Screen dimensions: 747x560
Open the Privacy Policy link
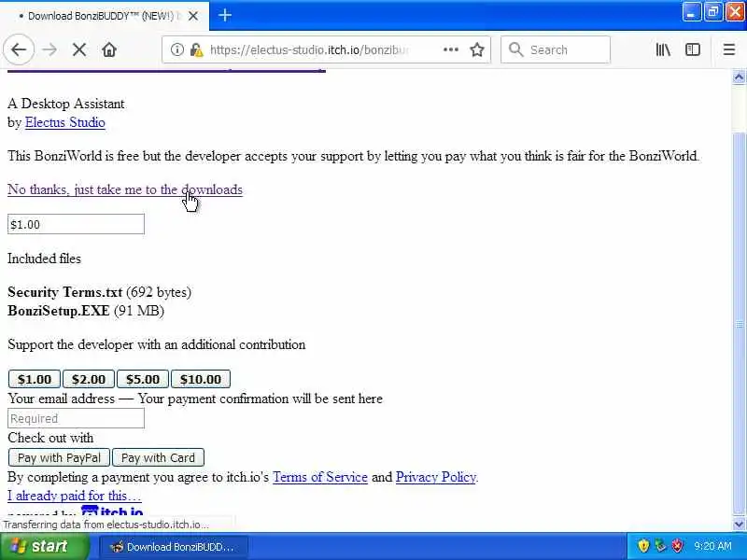click(x=436, y=477)
